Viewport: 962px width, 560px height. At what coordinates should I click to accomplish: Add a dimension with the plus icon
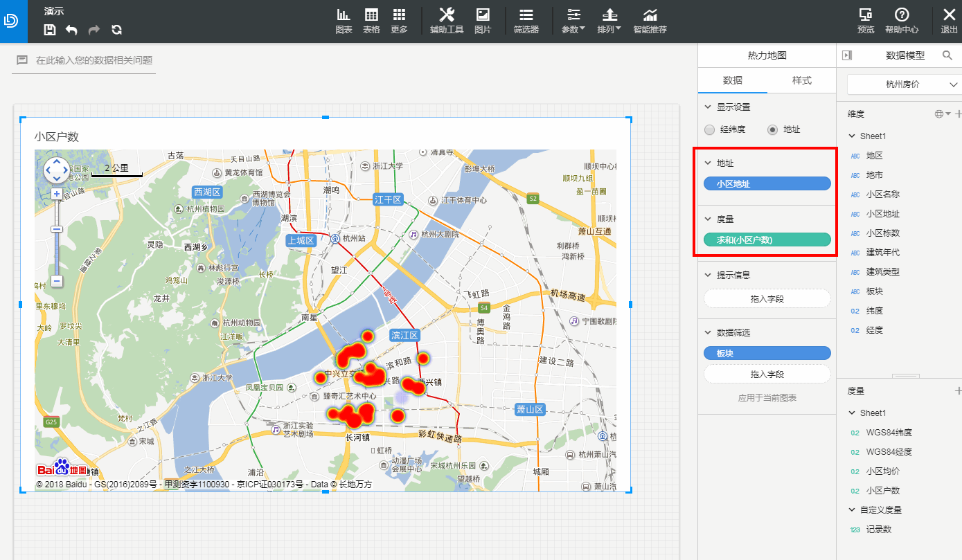(958, 114)
